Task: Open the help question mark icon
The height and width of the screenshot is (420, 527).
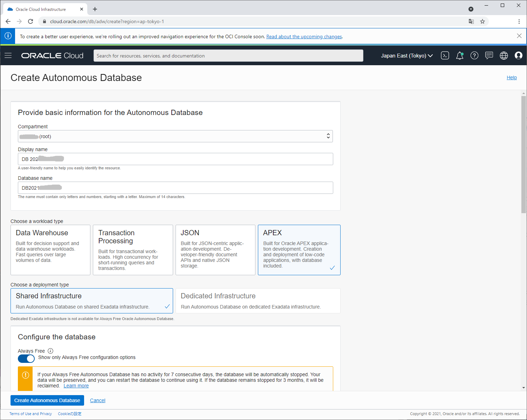Action: (x=474, y=55)
